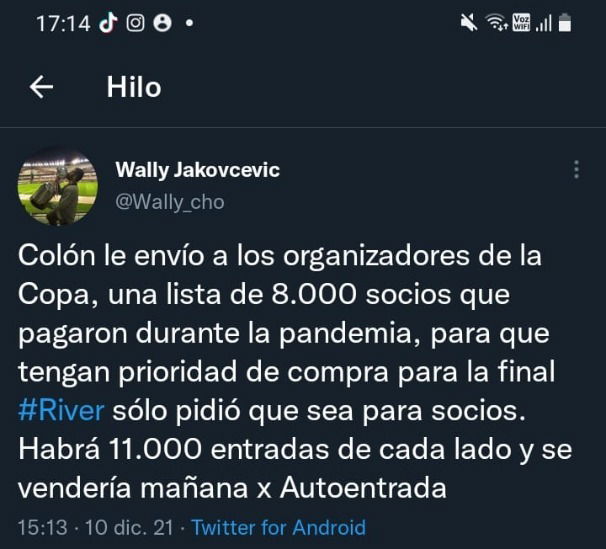Tap the @Wally_cho handle
606x549 pixels.
(x=170, y=202)
